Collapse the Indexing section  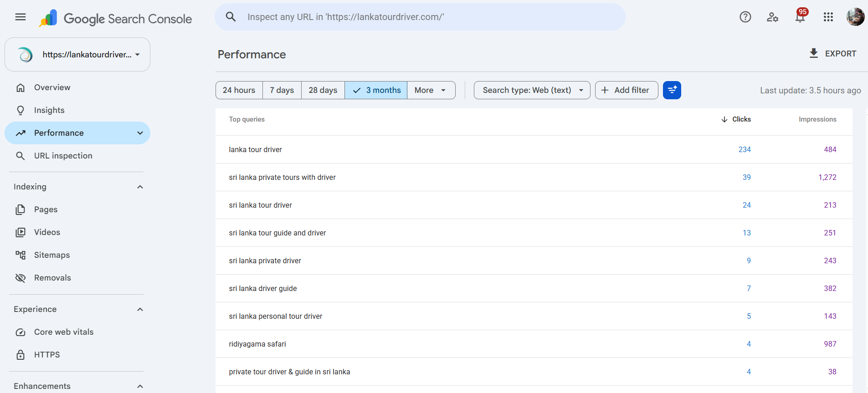[x=140, y=187]
